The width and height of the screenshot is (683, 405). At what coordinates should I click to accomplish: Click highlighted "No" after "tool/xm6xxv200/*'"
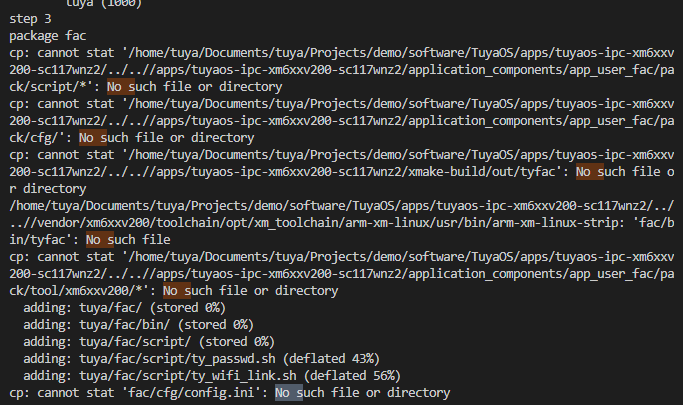(x=173, y=291)
